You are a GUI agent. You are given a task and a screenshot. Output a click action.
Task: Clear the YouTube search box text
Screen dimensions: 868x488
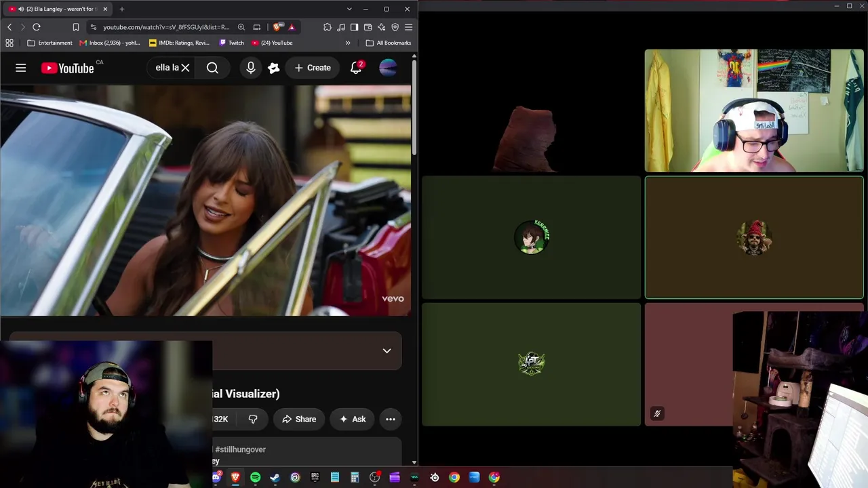tap(185, 68)
